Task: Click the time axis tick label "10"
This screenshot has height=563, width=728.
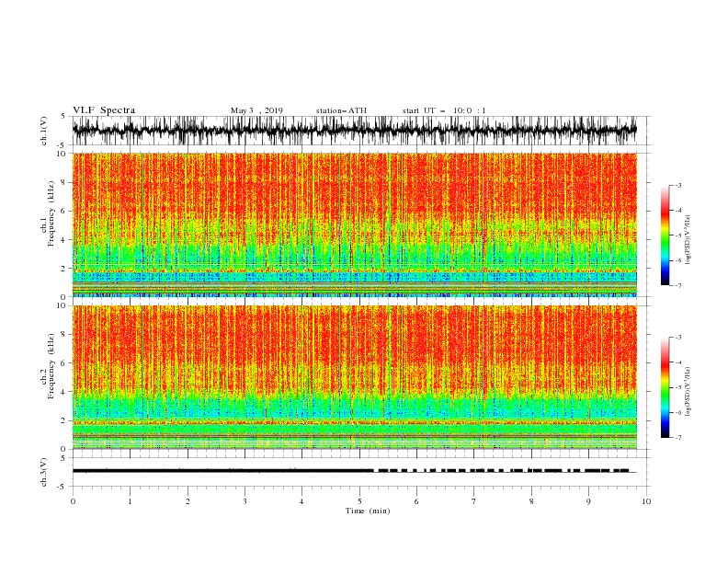Action: click(x=646, y=501)
